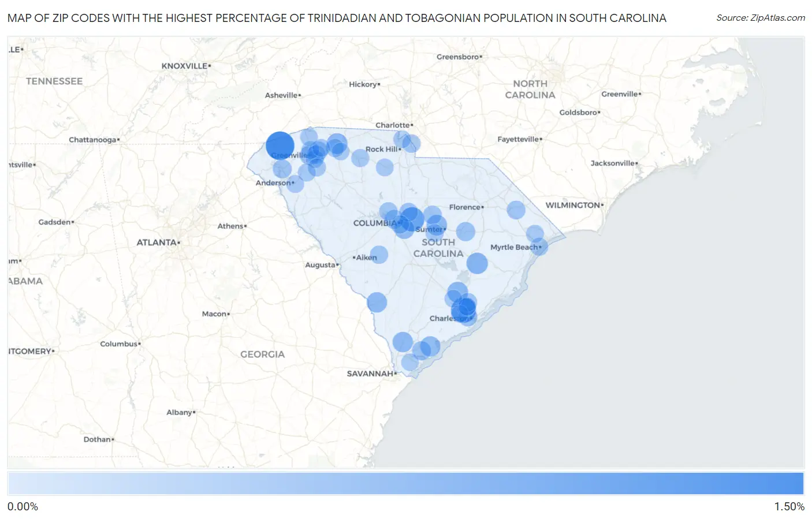The image size is (812, 519).
Task: Click the SAVANNAH city label
Action: pos(370,374)
